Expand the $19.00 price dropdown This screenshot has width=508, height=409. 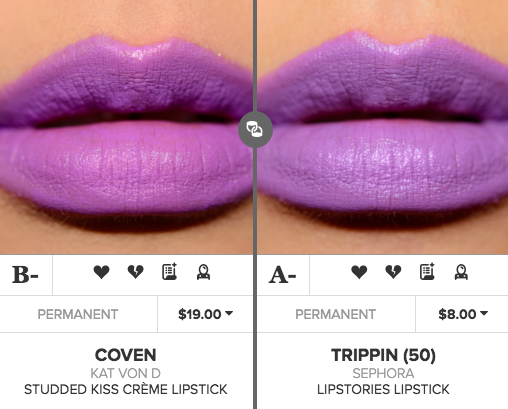205,314
